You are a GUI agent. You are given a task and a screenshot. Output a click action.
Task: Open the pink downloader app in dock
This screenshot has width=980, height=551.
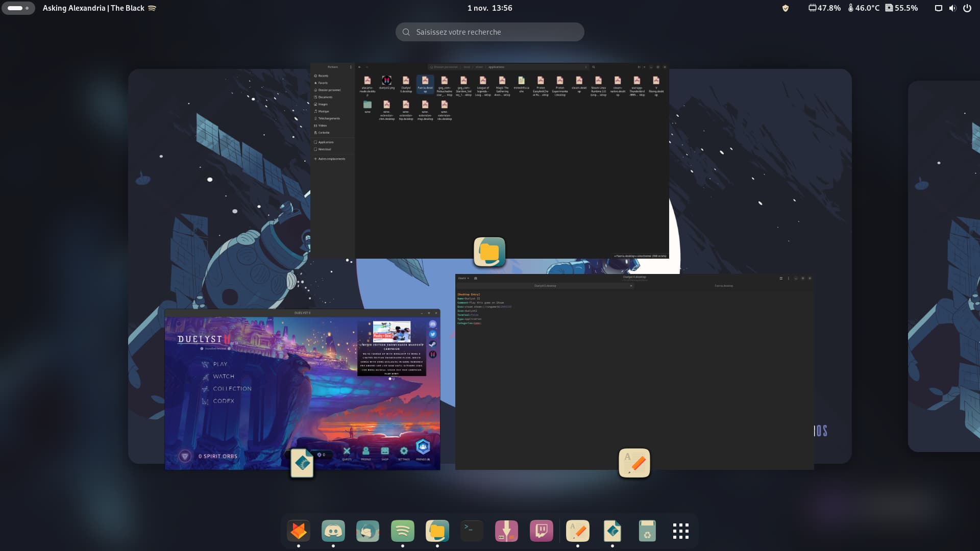[507, 531]
